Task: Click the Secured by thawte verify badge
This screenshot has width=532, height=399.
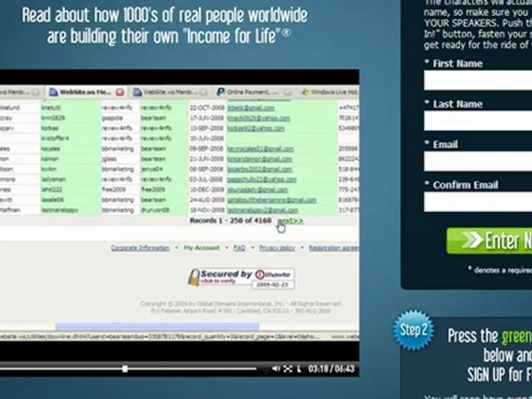Action: pos(242,278)
